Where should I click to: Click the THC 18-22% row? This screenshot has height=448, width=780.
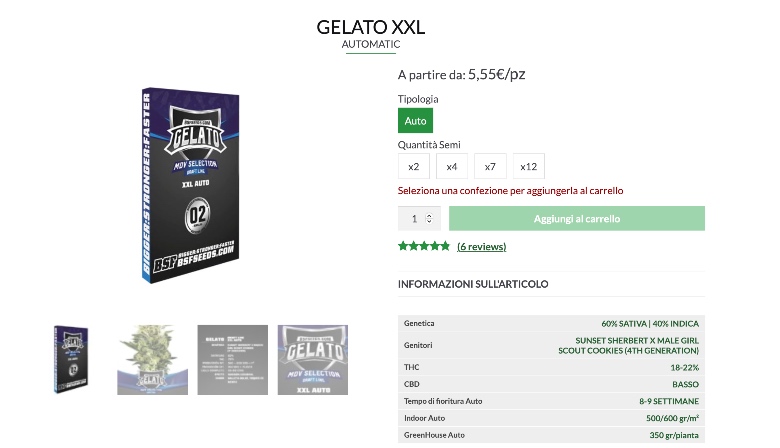click(x=551, y=367)
